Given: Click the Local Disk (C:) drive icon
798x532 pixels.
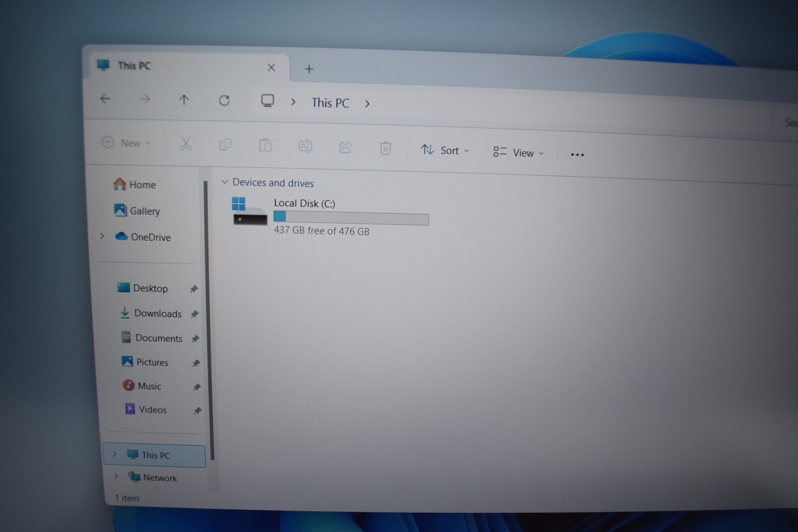Looking at the screenshot, I should click(249, 211).
